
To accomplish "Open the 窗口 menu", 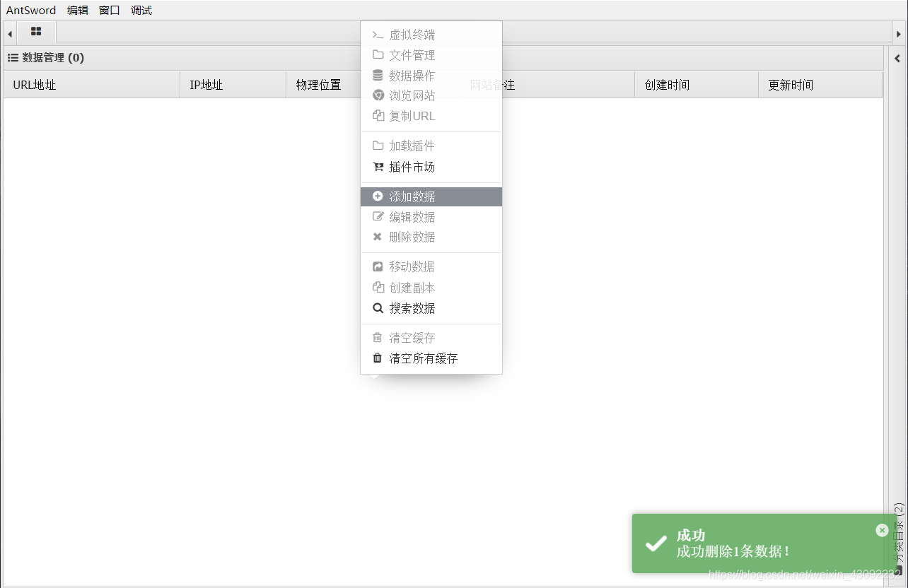I will (110, 11).
